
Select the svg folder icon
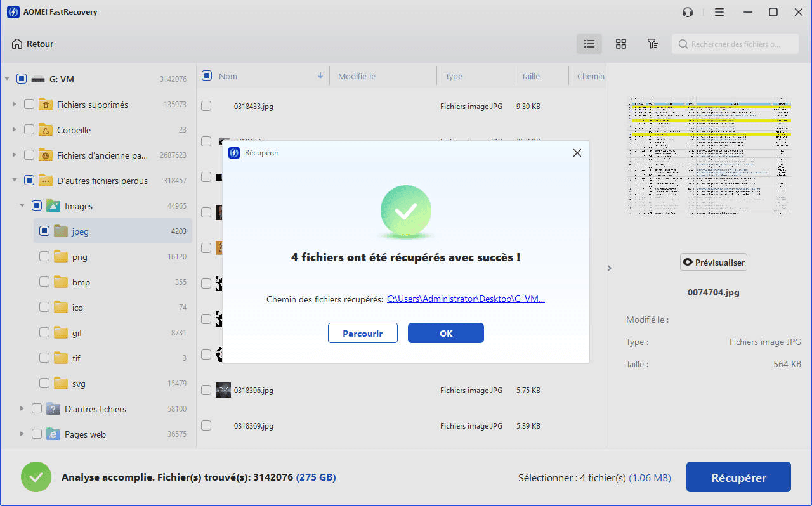pos(60,384)
